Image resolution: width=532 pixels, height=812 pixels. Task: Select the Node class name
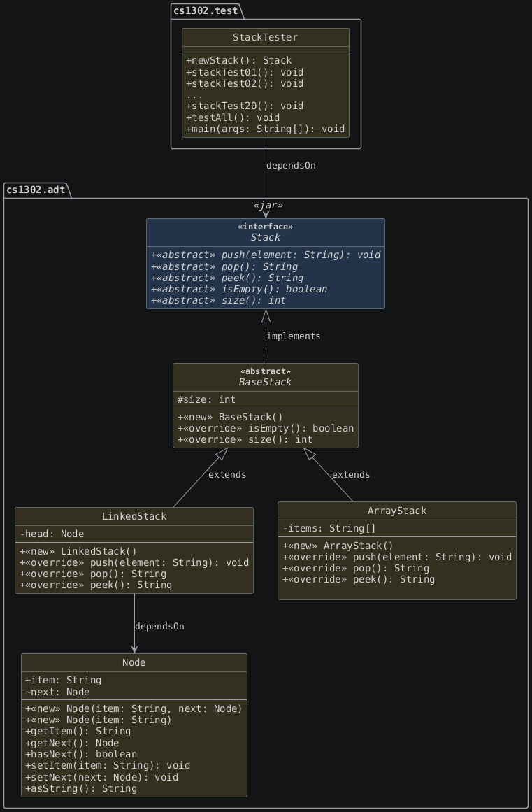tap(134, 662)
